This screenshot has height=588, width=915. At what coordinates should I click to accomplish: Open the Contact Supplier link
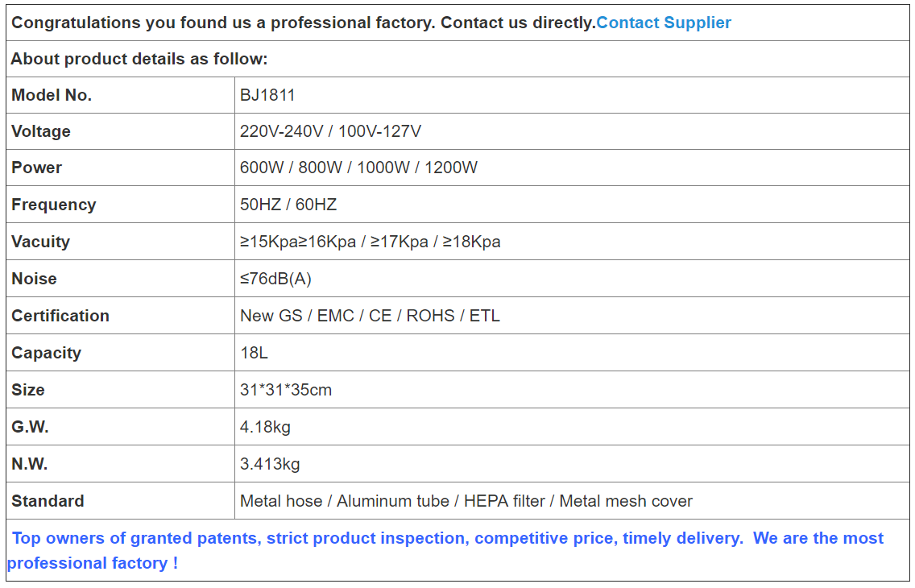tap(664, 23)
